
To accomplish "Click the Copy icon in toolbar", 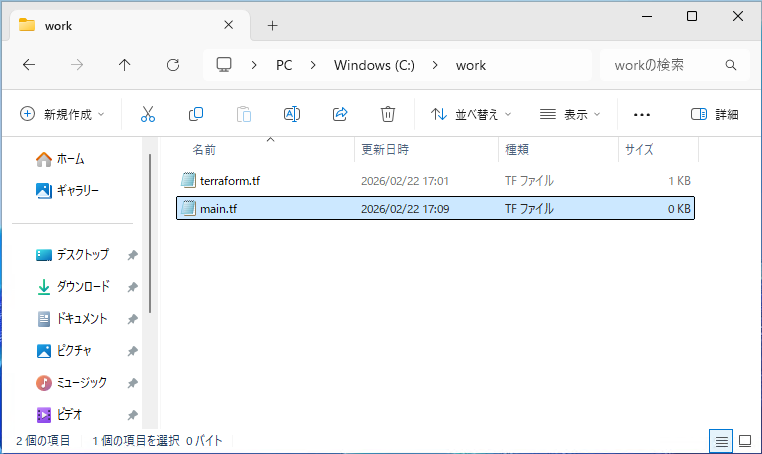I will tap(196, 114).
